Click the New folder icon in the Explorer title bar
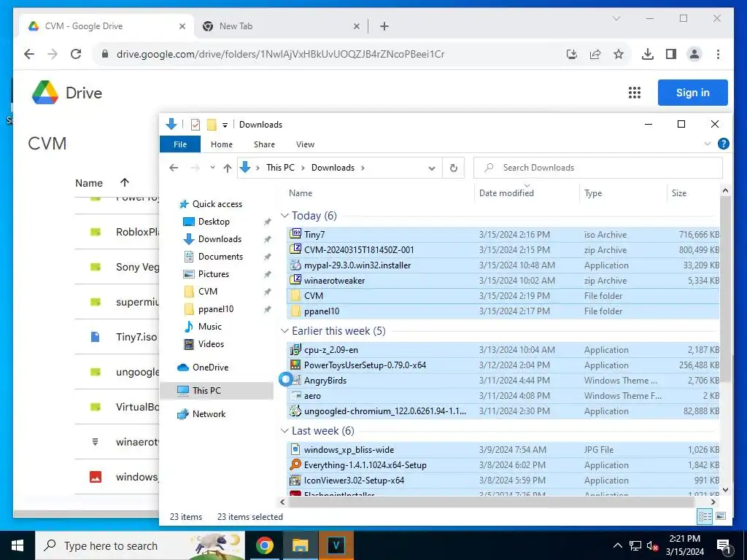The width and height of the screenshot is (747, 560). click(x=212, y=125)
